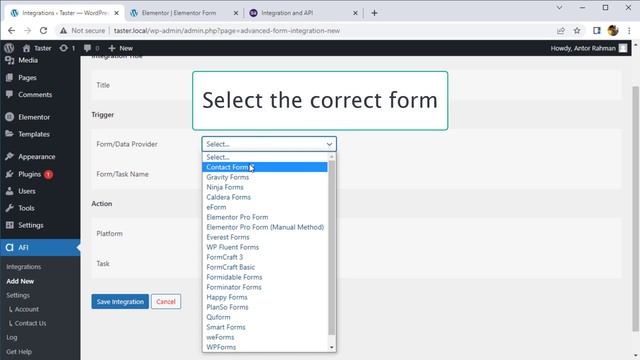The width and height of the screenshot is (640, 360).
Task: Click the page vertical scrollbar
Action: point(635,208)
